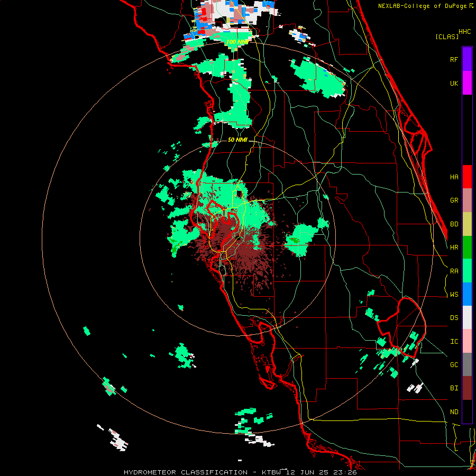The width and height of the screenshot is (476, 476).
Task: Click the IC legend label
Action: pyautogui.click(x=454, y=342)
